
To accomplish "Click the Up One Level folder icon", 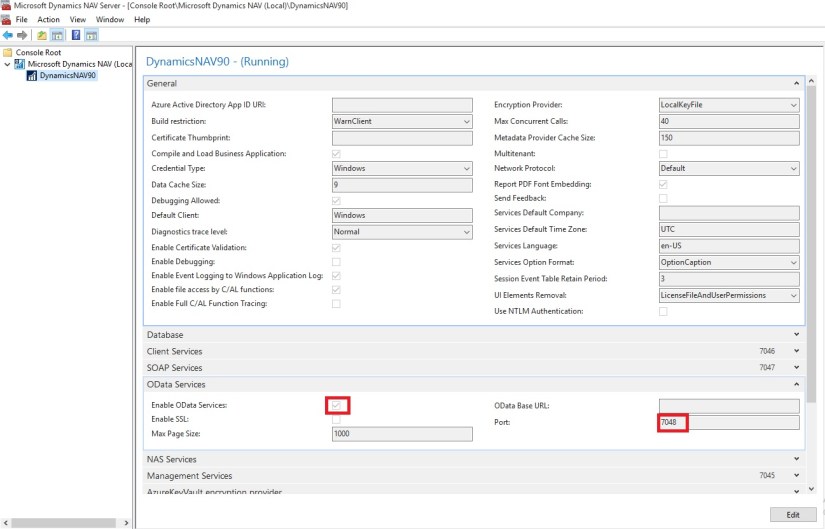I will tap(42, 35).
